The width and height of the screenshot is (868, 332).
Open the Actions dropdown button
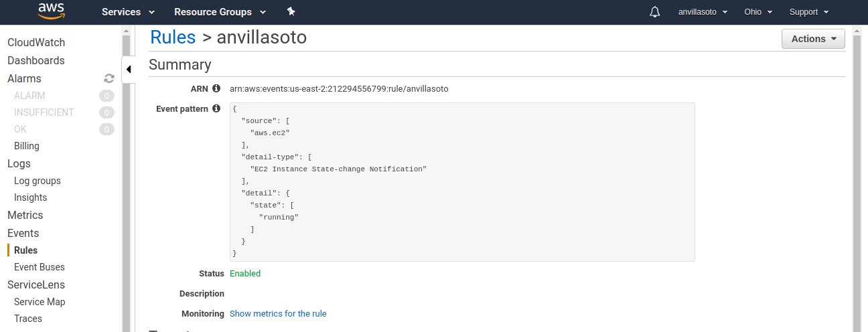click(813, 39)
